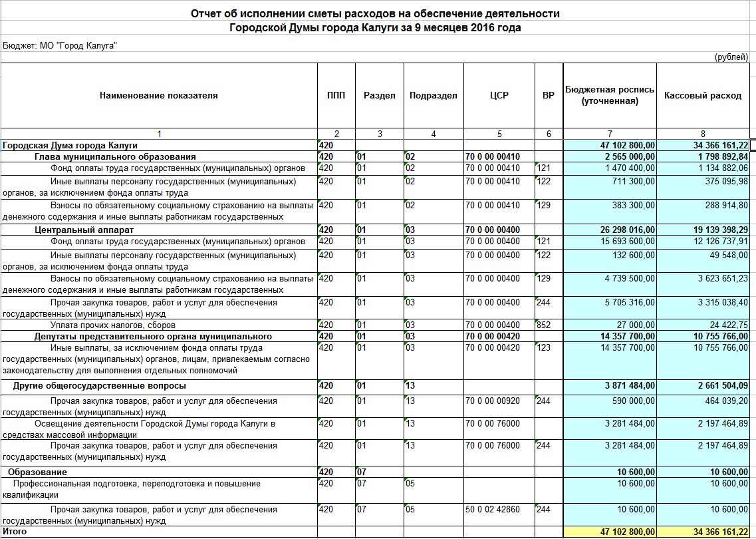Click the 'Глава муниципального образования' row label

tap(115, 156)
